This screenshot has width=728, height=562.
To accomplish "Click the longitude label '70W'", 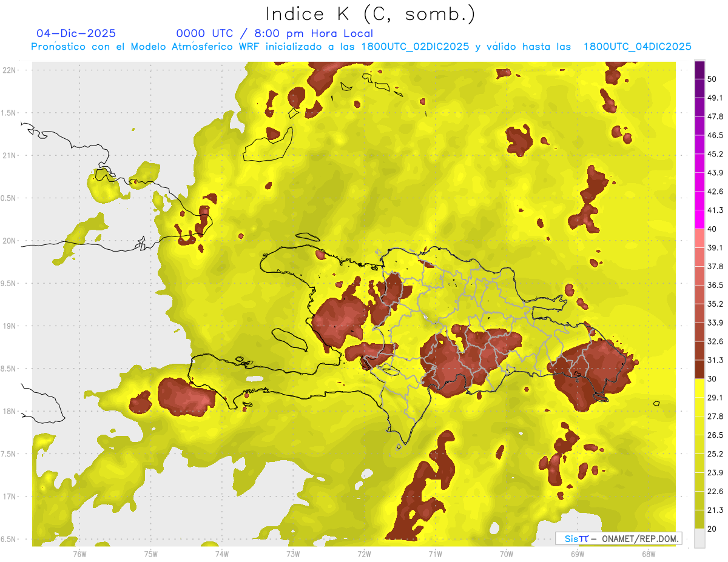I will (506, 554).
